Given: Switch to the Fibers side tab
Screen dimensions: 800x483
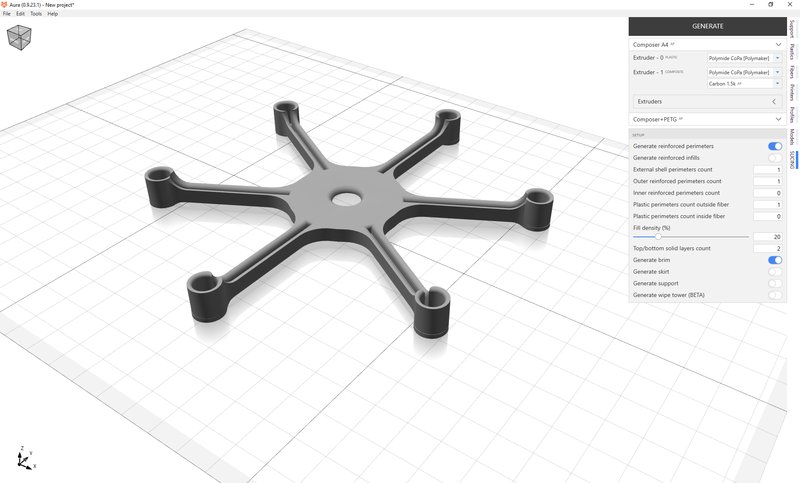Looking at the screenshot, I should pyautogui.click(x=792, y=75).
